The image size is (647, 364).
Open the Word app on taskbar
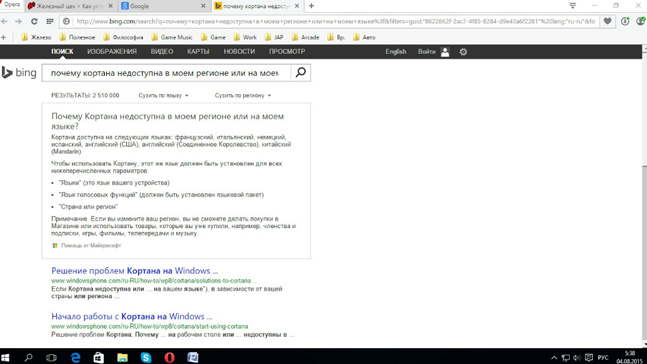(x=193, y=357)
